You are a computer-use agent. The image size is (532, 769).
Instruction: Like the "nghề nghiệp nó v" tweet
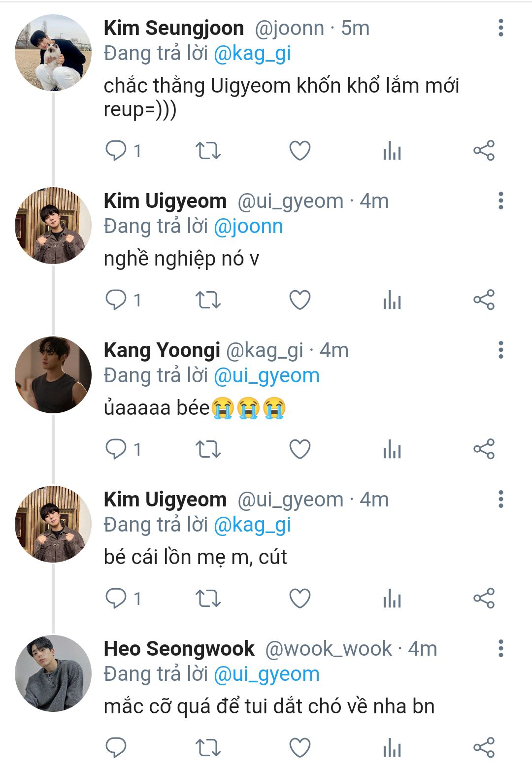(299, 300)
